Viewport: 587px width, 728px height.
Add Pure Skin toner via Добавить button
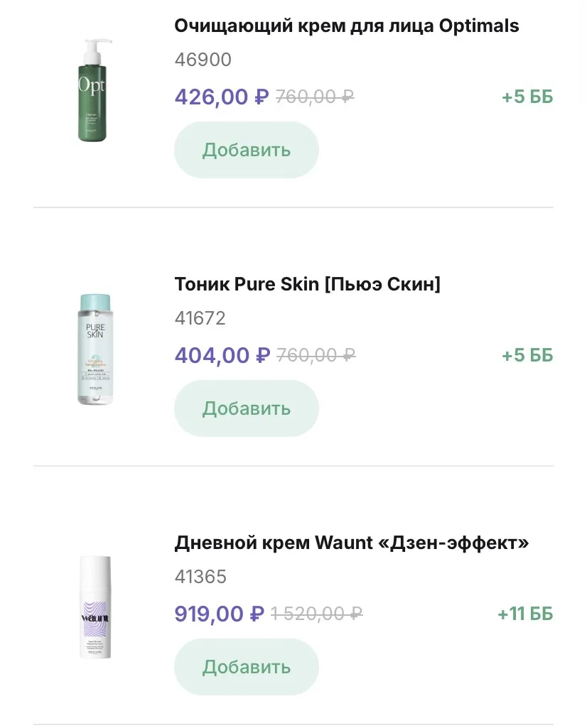point(247,408)
